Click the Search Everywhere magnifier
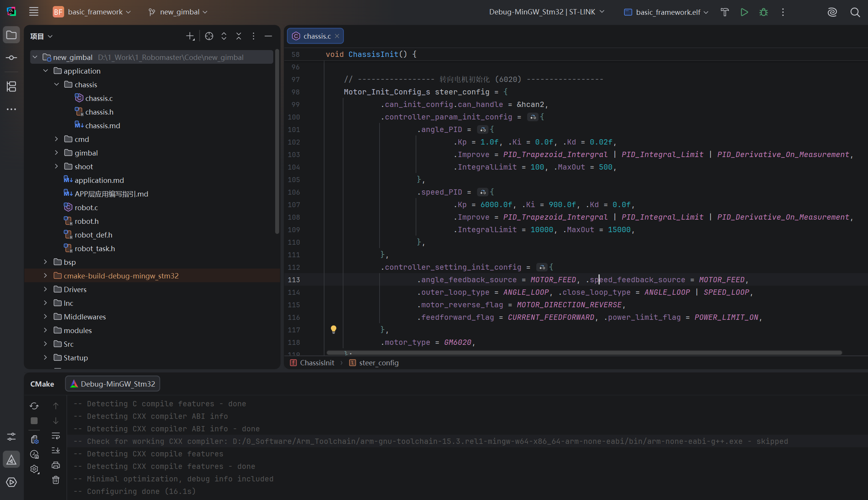 click(855, 12)
